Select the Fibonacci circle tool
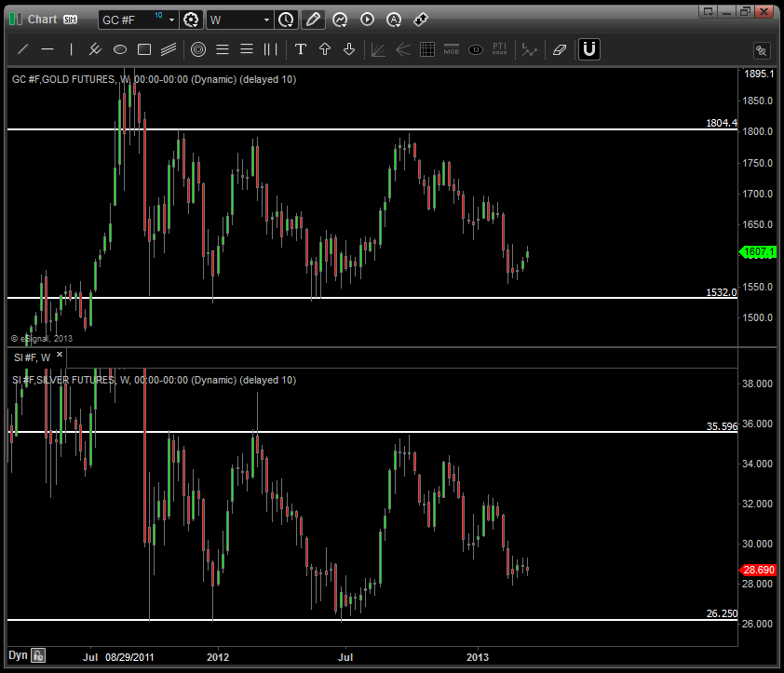784x673 pixels. [198, 49]
